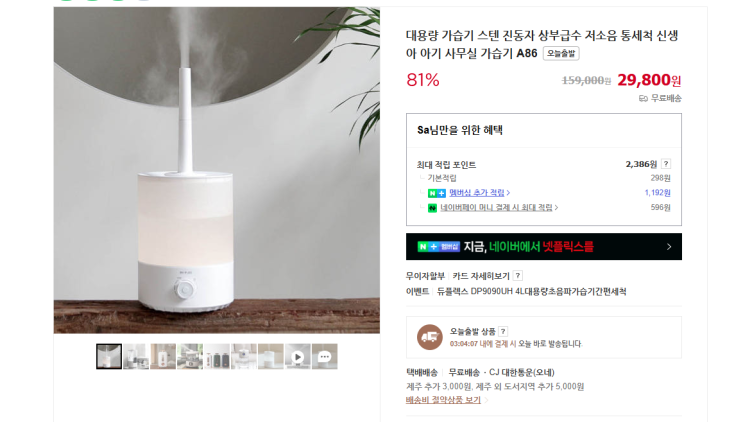Select the fifth thumbnail showing colored humidifiers
The width and height of the screenshot is (743, 422).
(217, 357)
